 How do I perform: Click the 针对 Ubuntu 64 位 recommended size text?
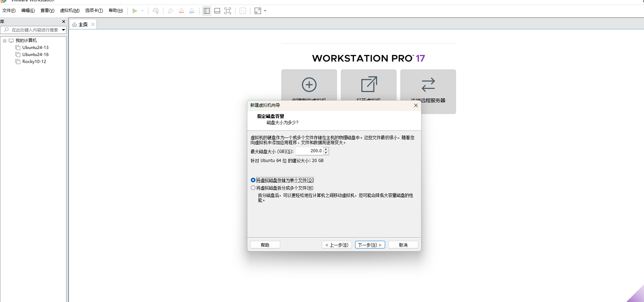click(x=287, y=161)
